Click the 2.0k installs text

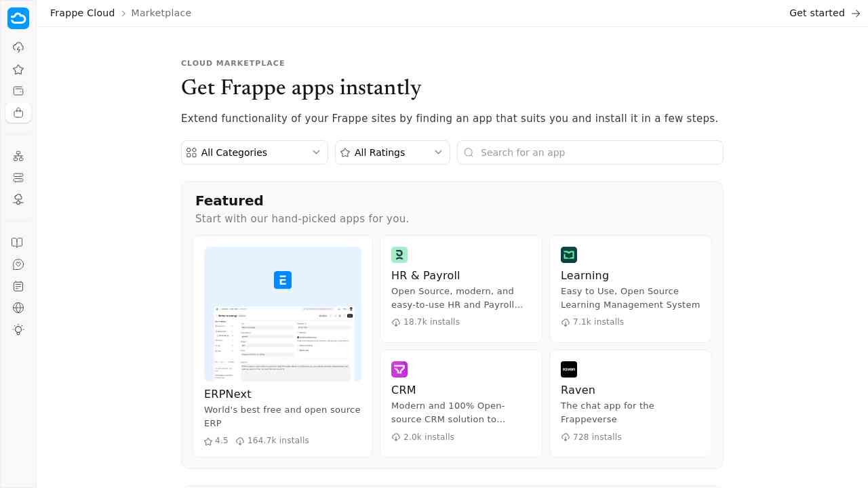coord(429,437)
